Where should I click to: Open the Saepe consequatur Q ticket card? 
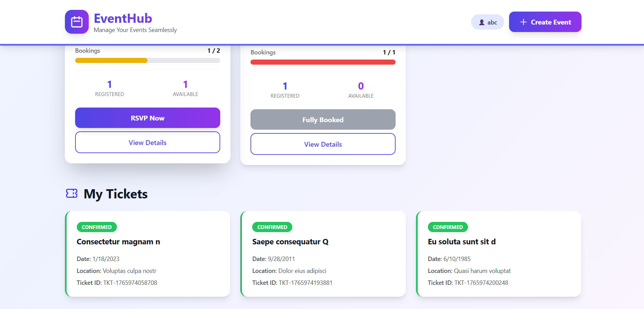(323, 254)
